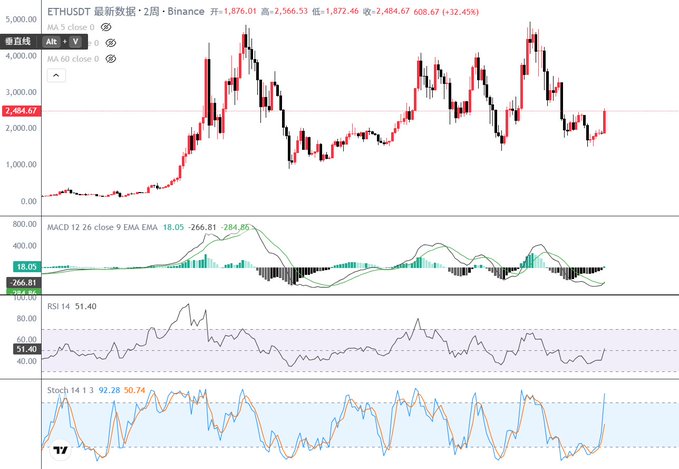This screenshot has width=679, height=469.
Task: Collapse the indicator legend with the chevron button
Action: tap(56, 75)
